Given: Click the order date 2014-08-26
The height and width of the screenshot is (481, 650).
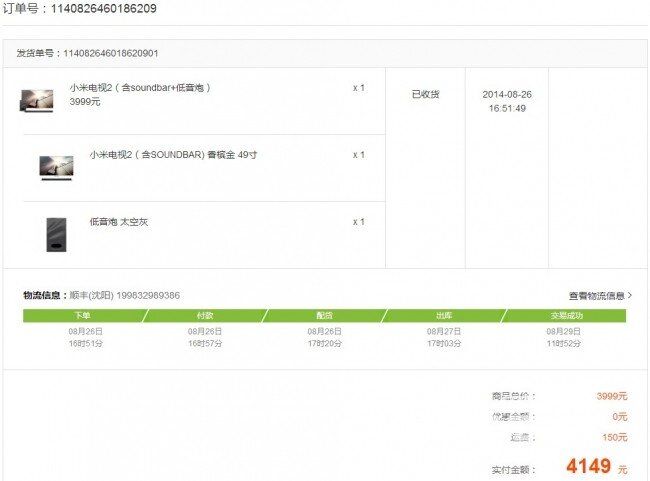Looking at the screenshot, I should click(x=507, y=95).
